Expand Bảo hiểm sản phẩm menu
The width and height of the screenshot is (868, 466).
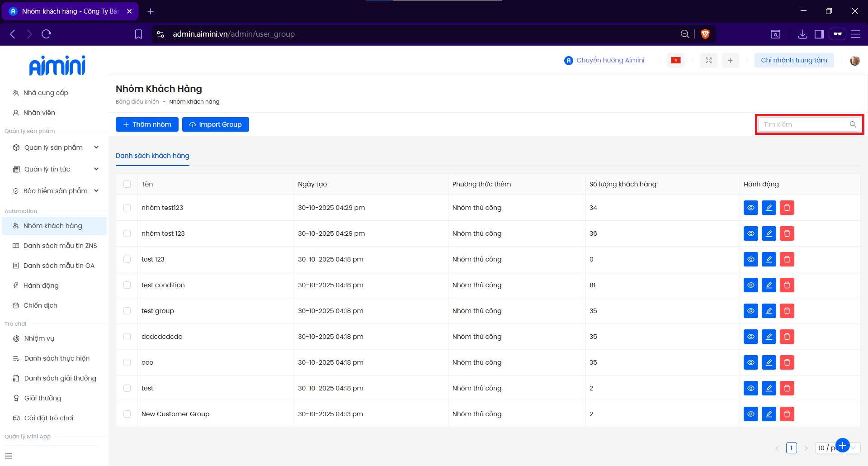pyautogui.click(x=55, y=191)
